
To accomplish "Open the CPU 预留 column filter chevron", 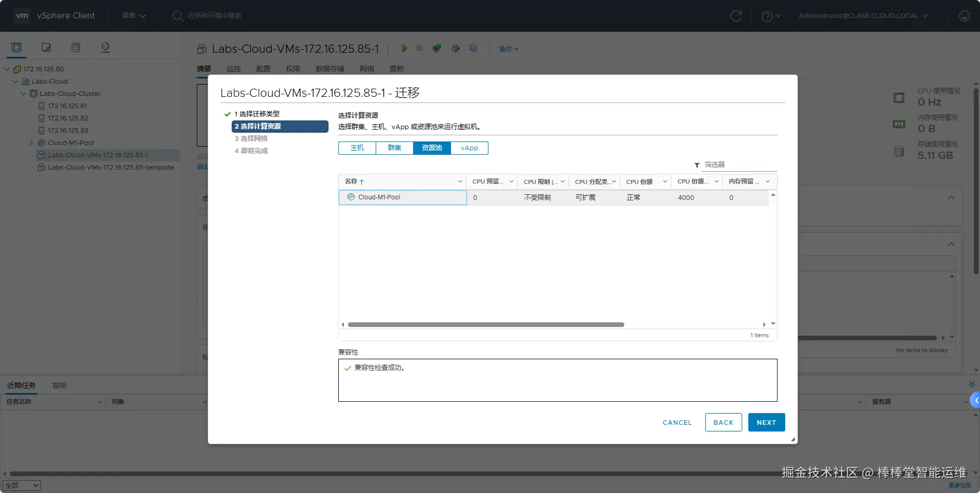I will pos(511,182).
